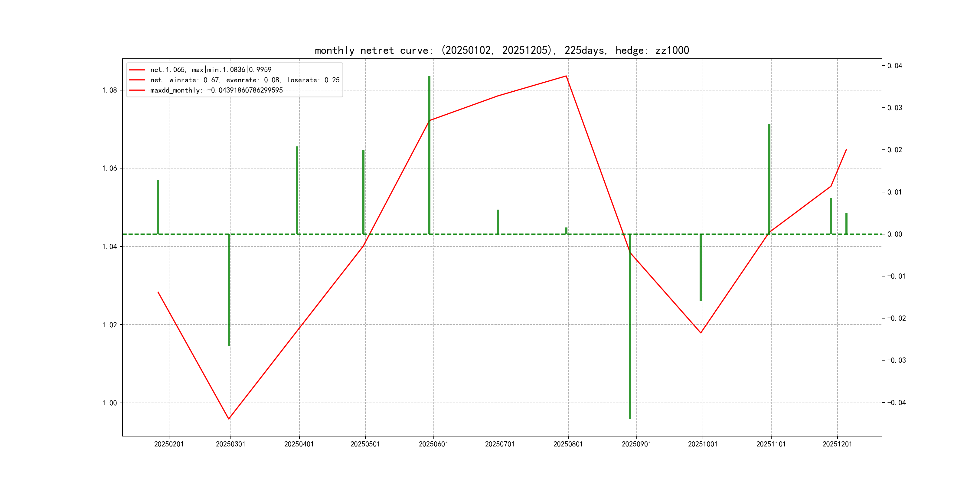980x490 pixels.
Task: Click the 20251201 x-axis label
Action: (x=837, y=444)
